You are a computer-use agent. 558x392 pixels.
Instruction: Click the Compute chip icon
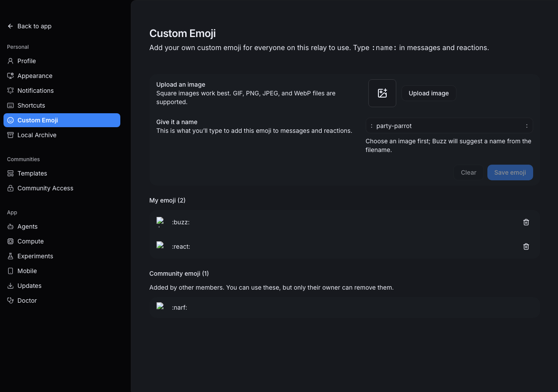click(x=10, y=241)
